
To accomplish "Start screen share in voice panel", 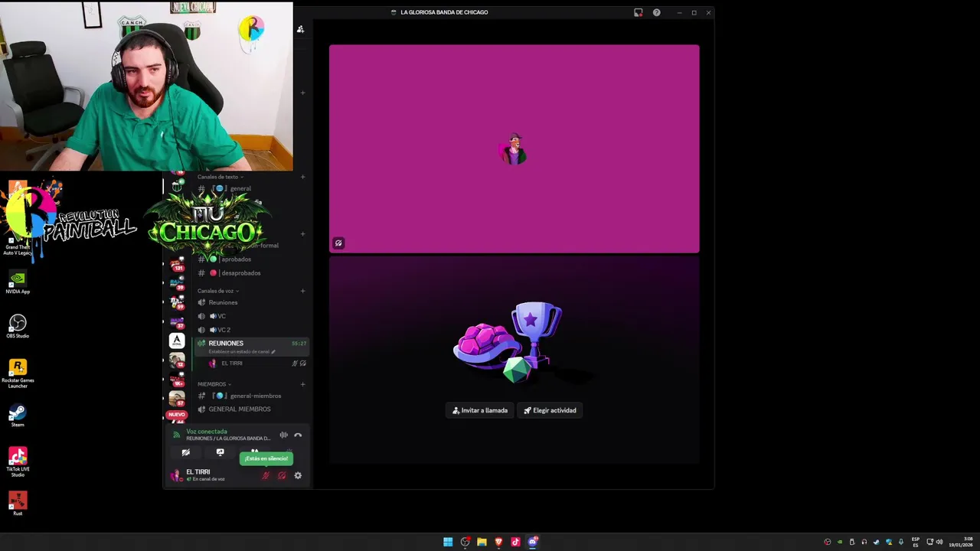I will pos(220,452).
